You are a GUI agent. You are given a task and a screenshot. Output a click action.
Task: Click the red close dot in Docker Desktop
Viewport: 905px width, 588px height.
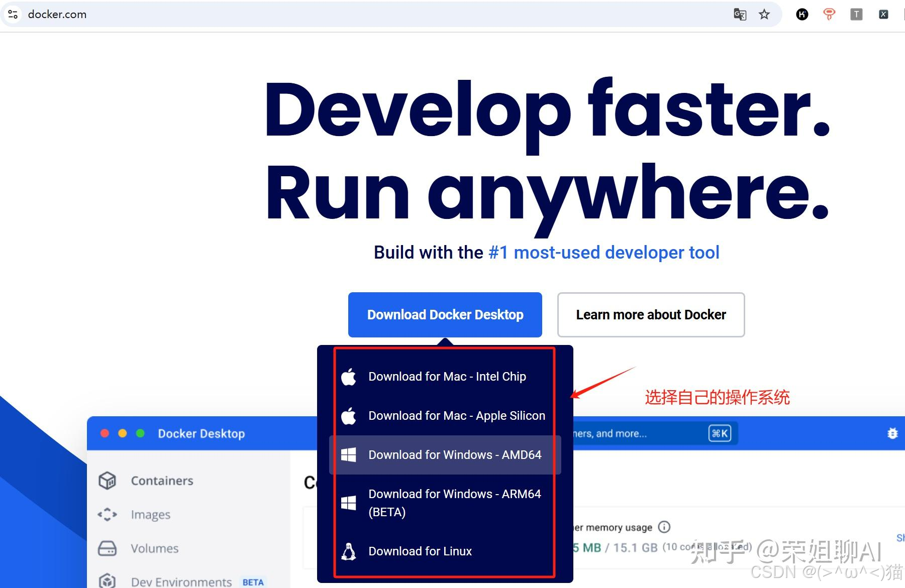point(105,433)
